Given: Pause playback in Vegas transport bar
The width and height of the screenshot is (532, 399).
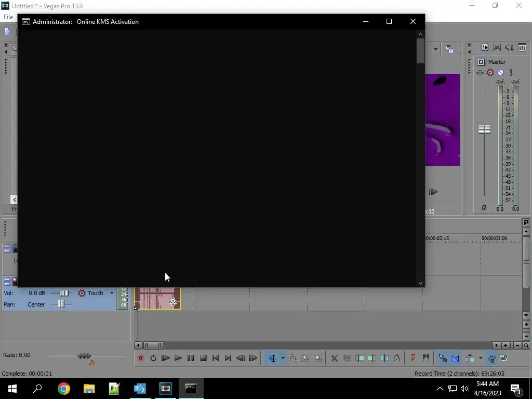Looking at the screenshot, I should [x=191, y=358].
